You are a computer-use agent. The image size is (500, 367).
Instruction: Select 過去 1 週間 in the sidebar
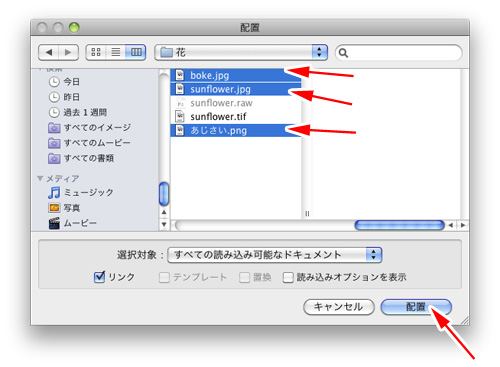coord(85,112)
